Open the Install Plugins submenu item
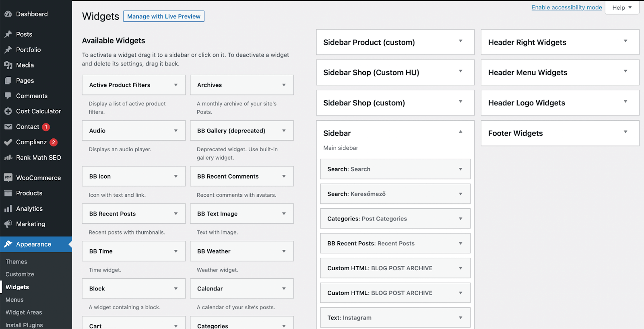The image size is (644, 329). (x=24, y=325)
